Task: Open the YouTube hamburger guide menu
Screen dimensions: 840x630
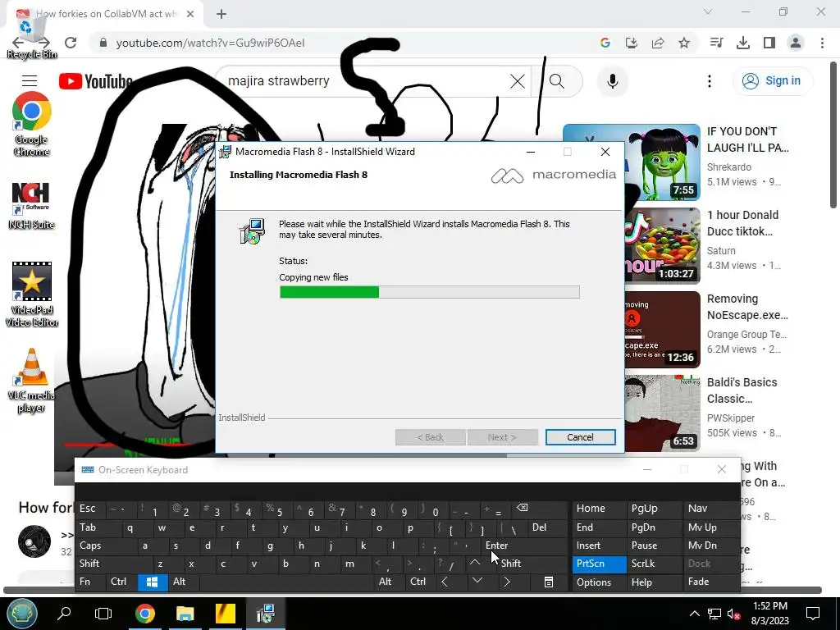Action: tap(30, 81)
